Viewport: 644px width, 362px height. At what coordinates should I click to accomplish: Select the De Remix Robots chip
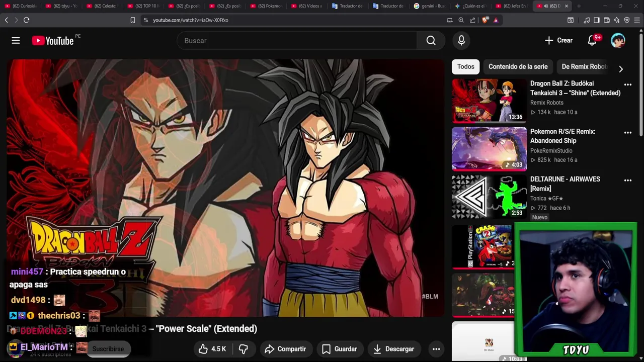coord(585,66)
